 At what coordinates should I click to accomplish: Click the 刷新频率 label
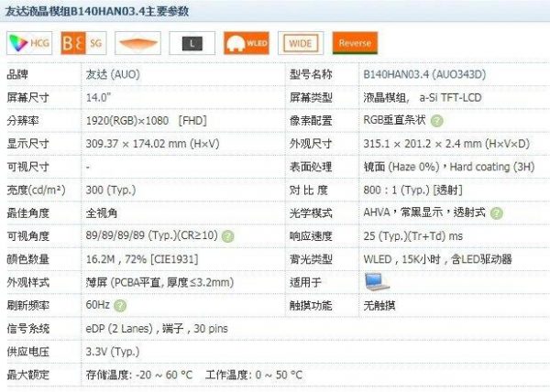pos(28,306)
